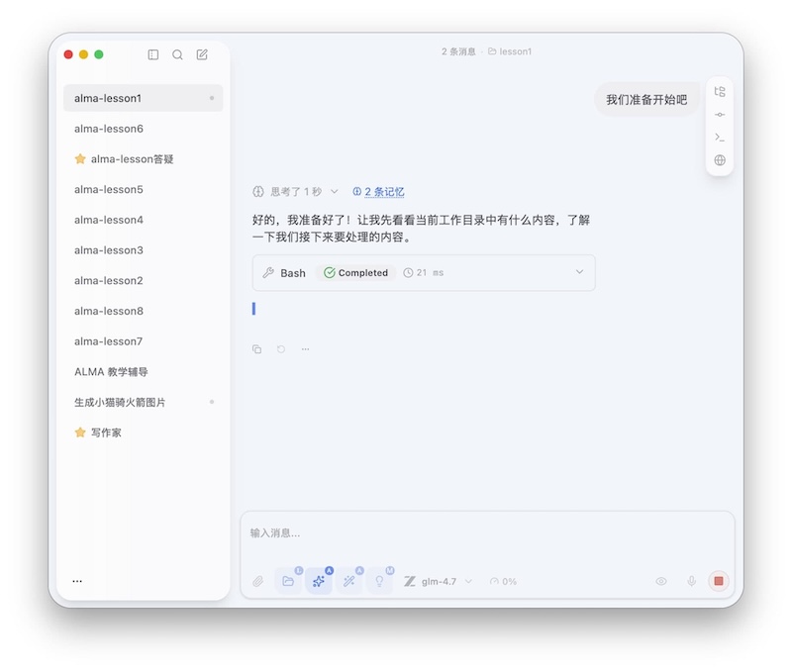The image size is (792, 672).
Task: Click the 0% context usage indicator
Action: pos(503,581)
